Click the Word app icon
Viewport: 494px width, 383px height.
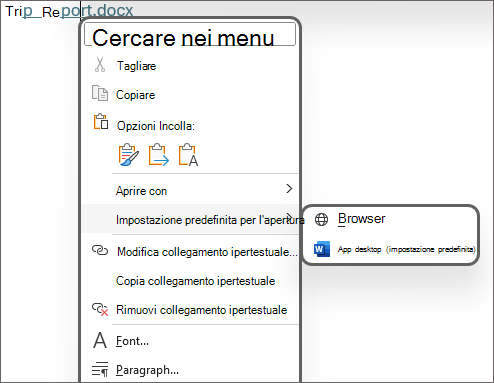322,249
